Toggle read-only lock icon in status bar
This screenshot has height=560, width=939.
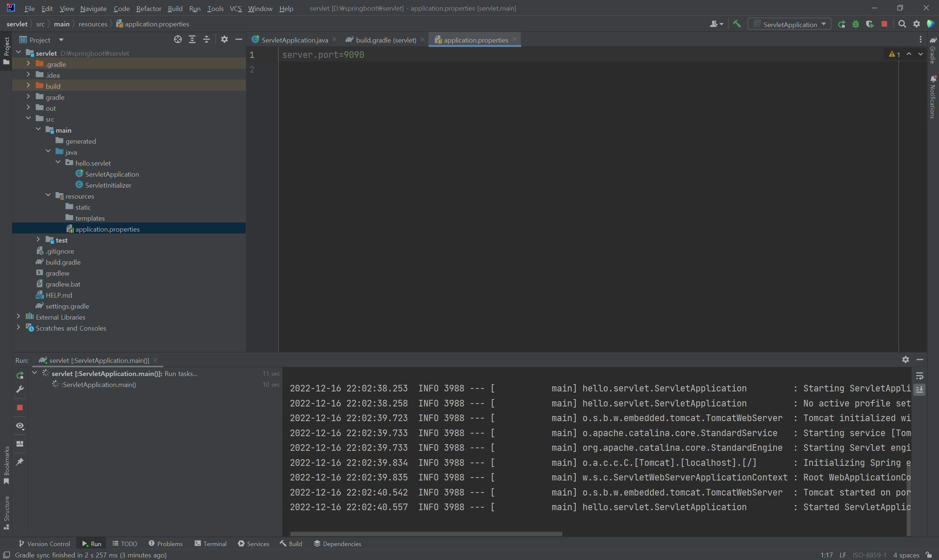click(x=929, y=555)
